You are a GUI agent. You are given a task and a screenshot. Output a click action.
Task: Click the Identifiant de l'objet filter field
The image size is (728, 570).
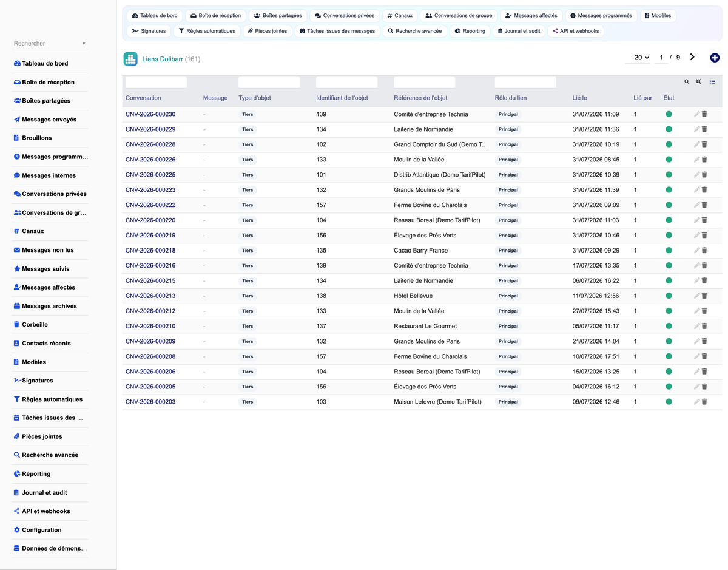coord(346,82)
